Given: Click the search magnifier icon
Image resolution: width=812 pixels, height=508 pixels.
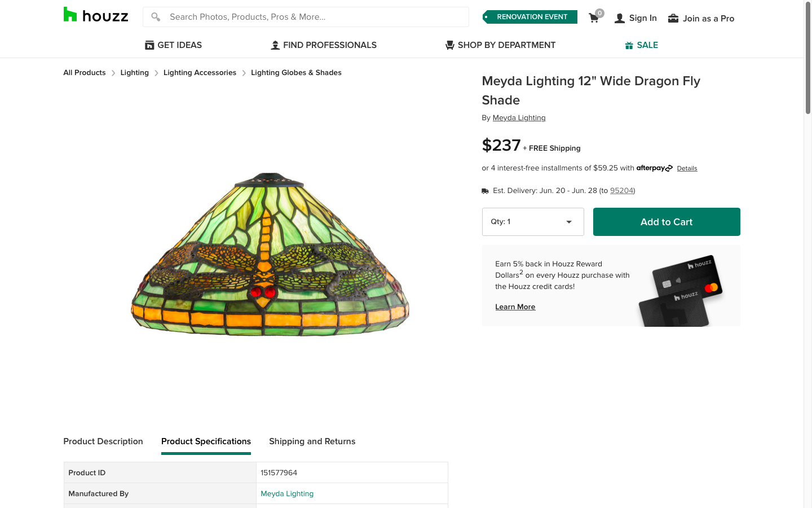Looking at the screenshot, I should [156, 17].
